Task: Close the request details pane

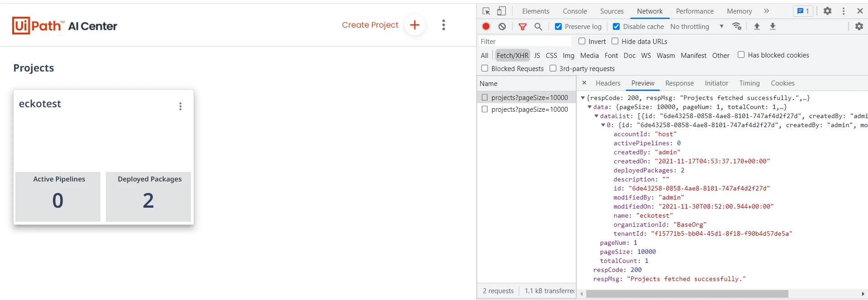Action: (584, 83)
